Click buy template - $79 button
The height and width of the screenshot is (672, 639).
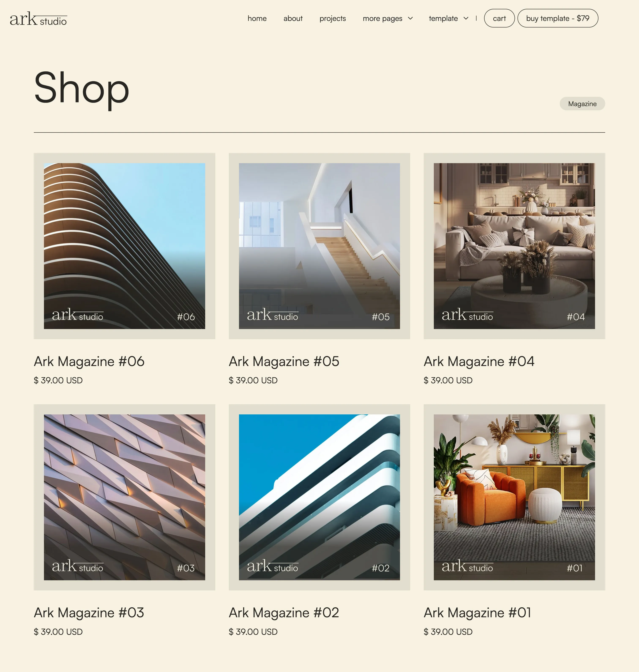tap(558, 18)
